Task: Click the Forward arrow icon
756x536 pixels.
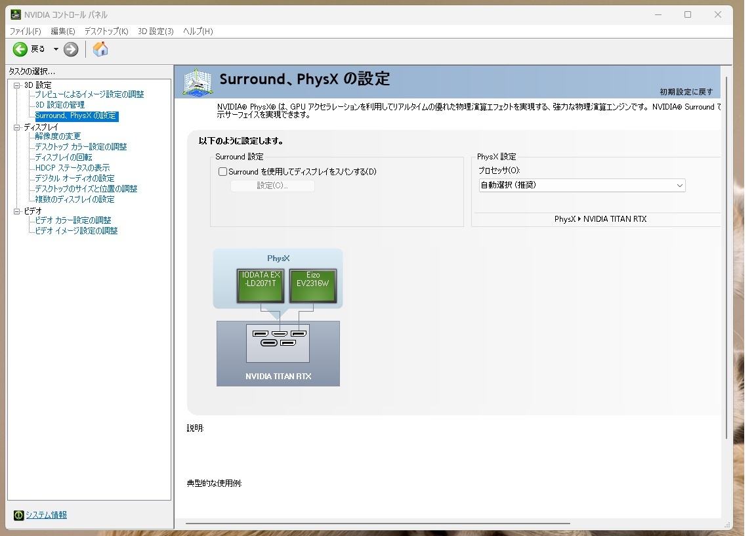Action: 71,49
